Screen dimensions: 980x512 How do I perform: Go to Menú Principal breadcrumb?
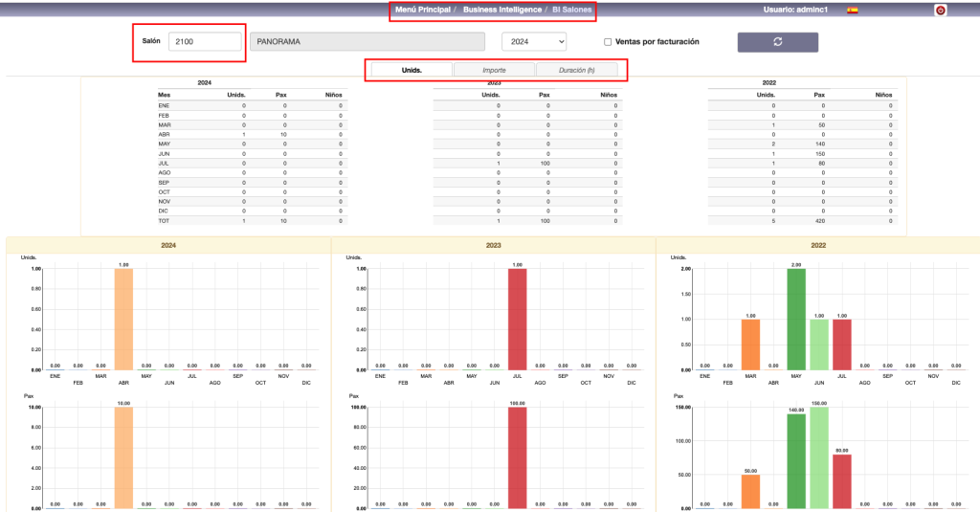tap(422, 10)
